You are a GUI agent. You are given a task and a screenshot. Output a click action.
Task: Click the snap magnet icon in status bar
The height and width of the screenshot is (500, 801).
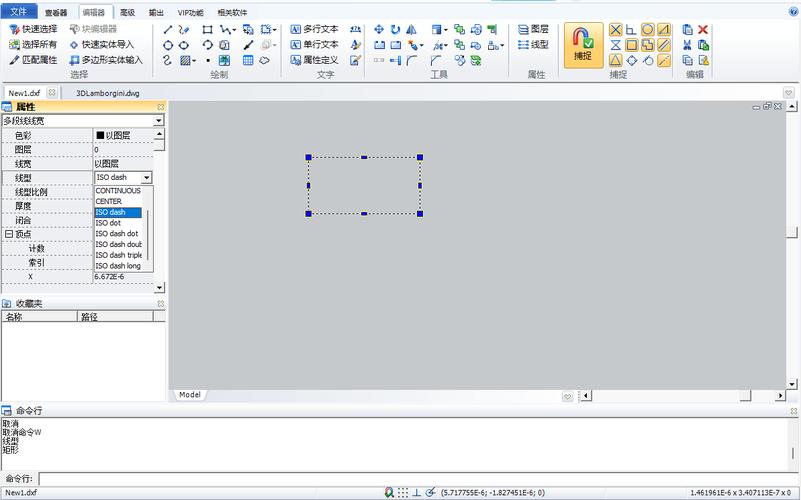click(x=389, y=492)
